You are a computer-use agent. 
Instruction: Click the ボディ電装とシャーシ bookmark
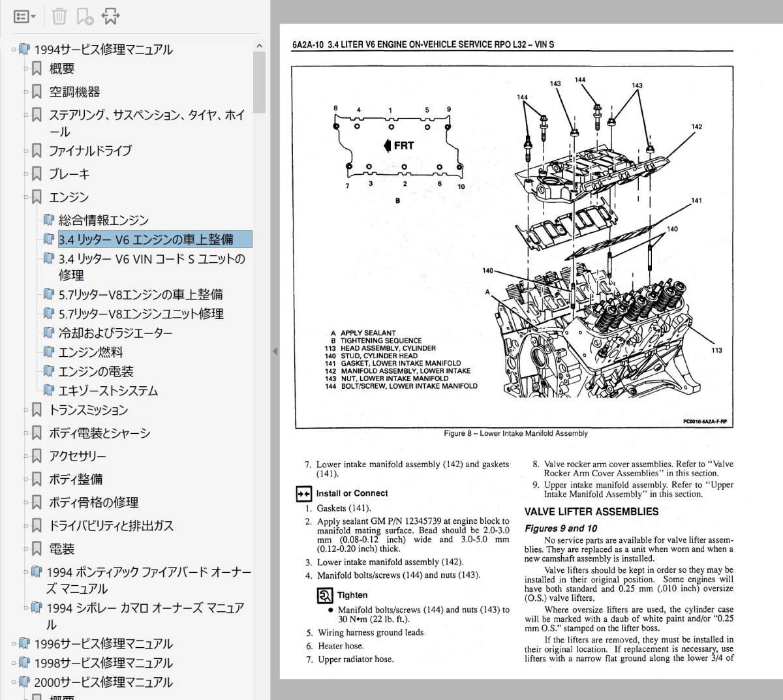[100, 433]
